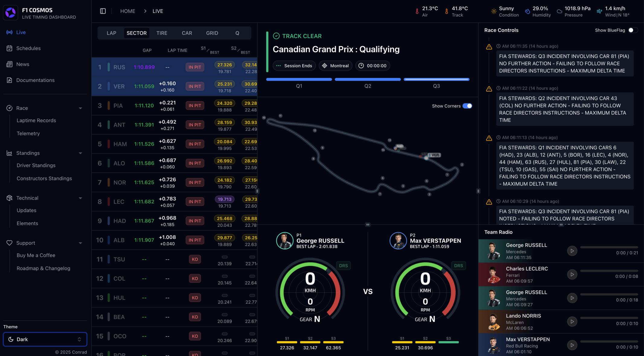The image size is (644, 356).
Task: Click DRS indicator for Max Verstappen
Action: (x=459, y=266)
